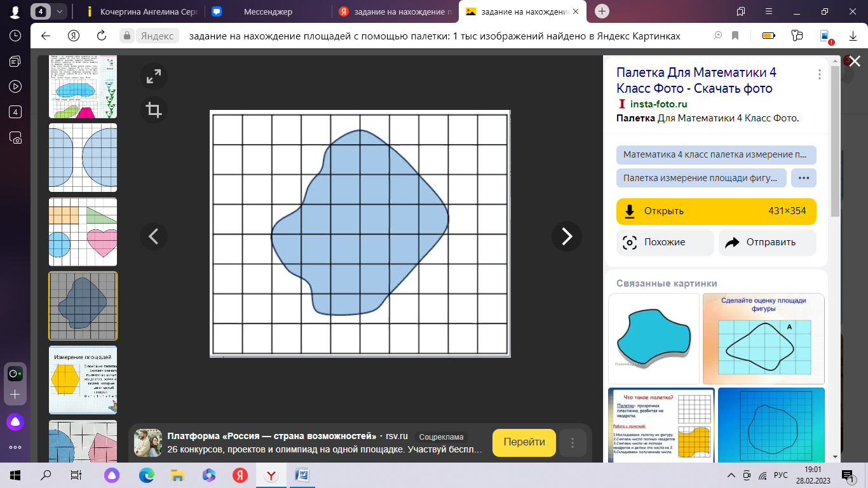Bookmark this page
Image resolution: width=868 pixels, height=488 pixels.
tap(735, 36)
